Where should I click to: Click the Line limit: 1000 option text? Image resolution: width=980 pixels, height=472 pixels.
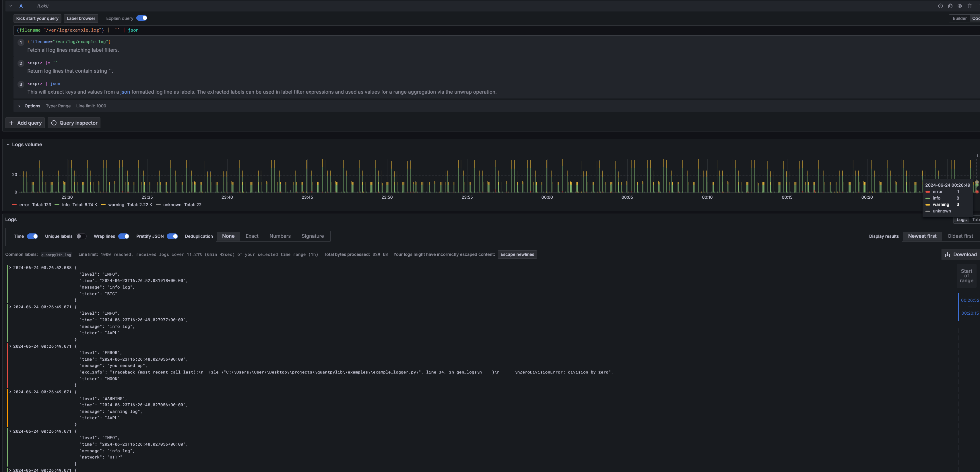click(91, 106)
